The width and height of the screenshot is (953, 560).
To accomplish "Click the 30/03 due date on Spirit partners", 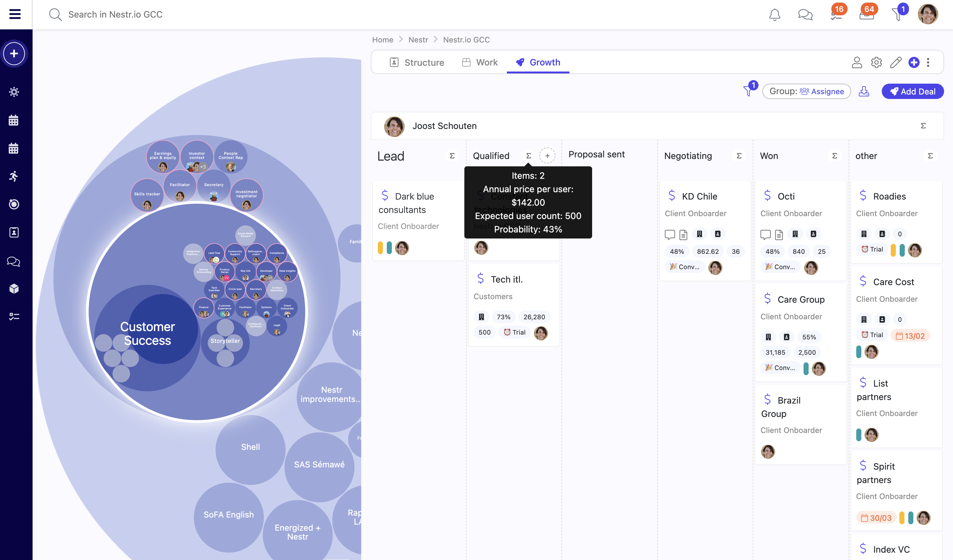I will (876, 518).
